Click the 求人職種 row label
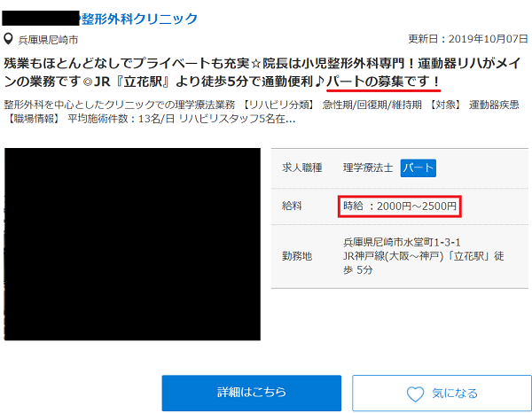 (301, 168)
